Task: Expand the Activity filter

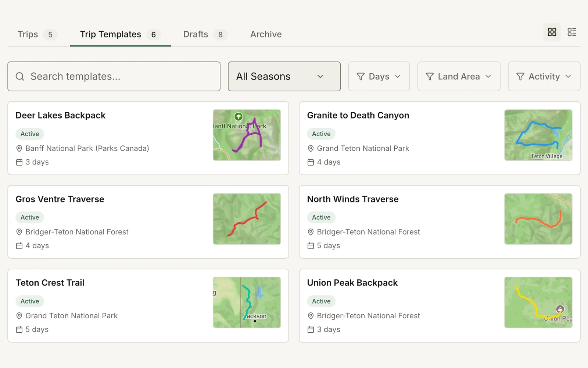Action: pos(544,76)
